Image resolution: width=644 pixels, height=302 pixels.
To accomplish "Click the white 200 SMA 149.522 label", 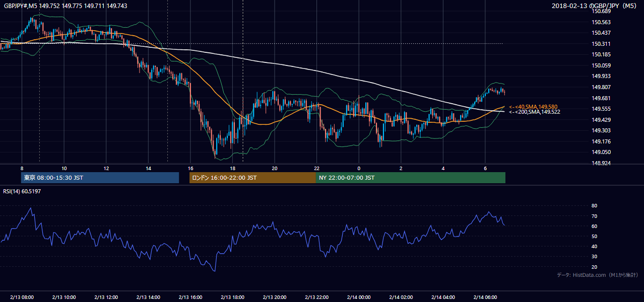I will [x=535, y=112].
